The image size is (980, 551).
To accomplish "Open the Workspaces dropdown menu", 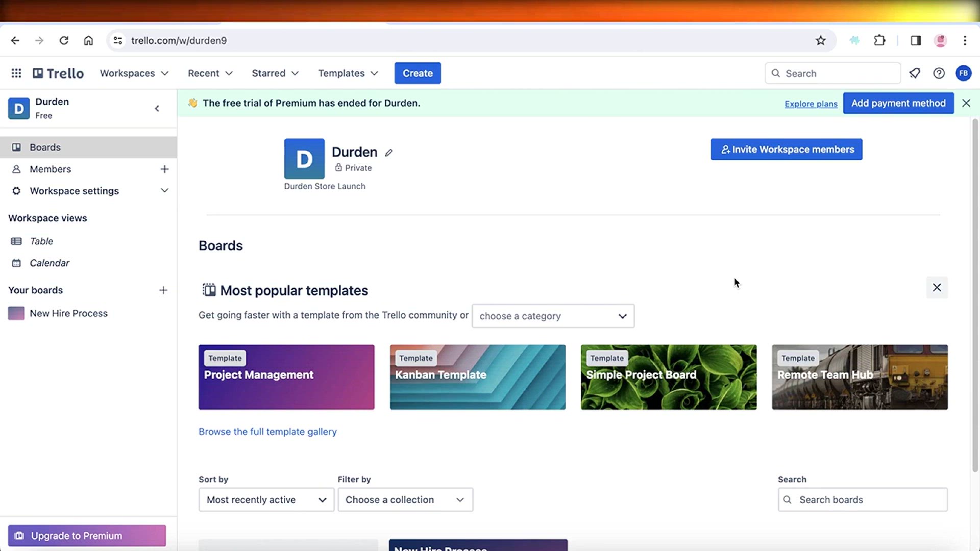I will click(134, 73).
